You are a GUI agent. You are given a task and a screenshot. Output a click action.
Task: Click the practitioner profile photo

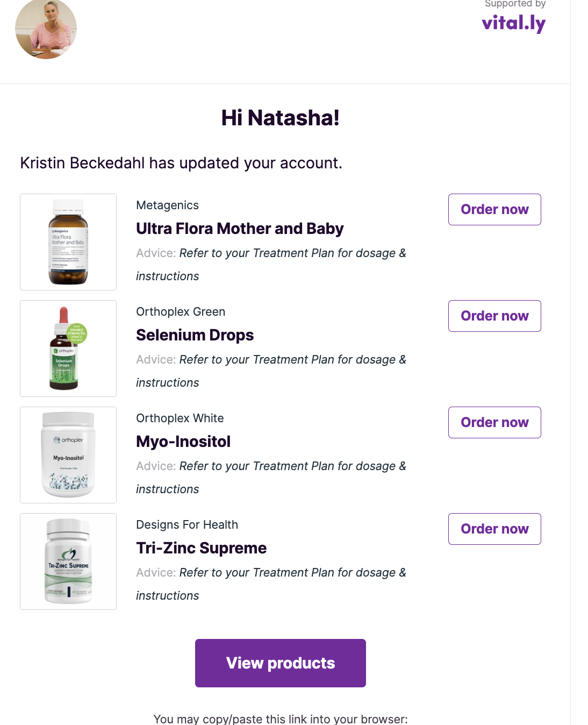point(46,29)
